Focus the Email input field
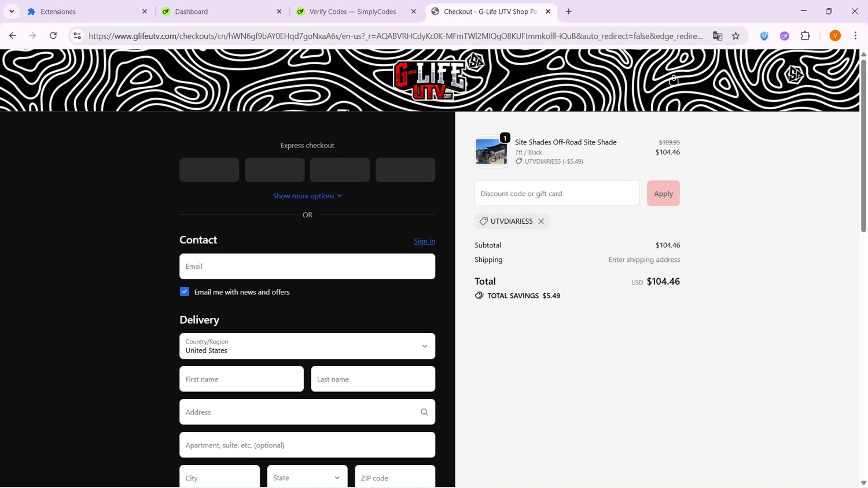Screen dimensions: 868x488 [x=307, y=267]
